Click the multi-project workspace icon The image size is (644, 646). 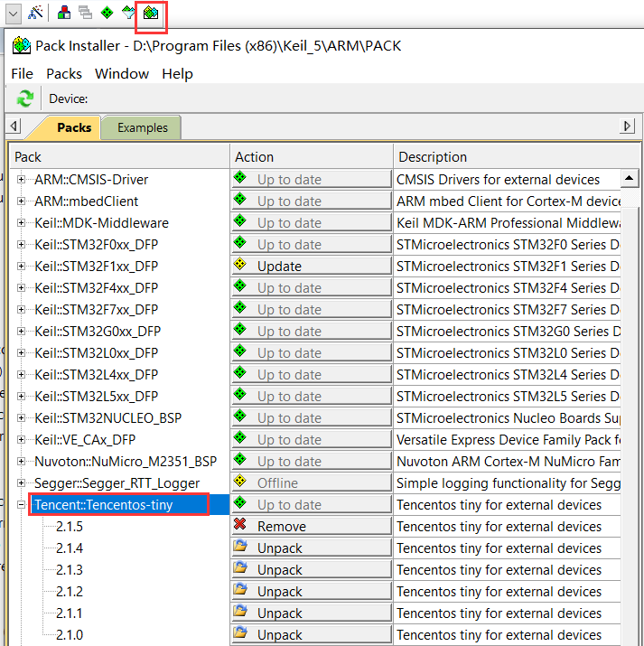(85, 13)
